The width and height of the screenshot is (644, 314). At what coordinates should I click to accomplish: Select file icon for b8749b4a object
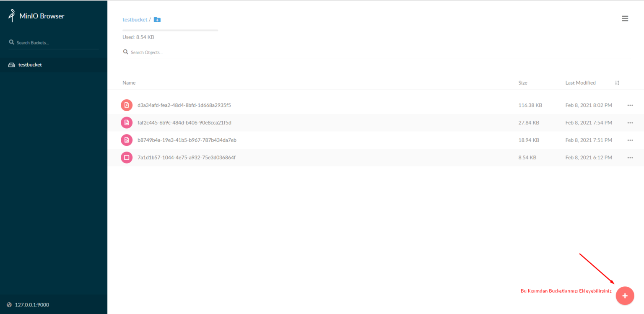(127, 140)
